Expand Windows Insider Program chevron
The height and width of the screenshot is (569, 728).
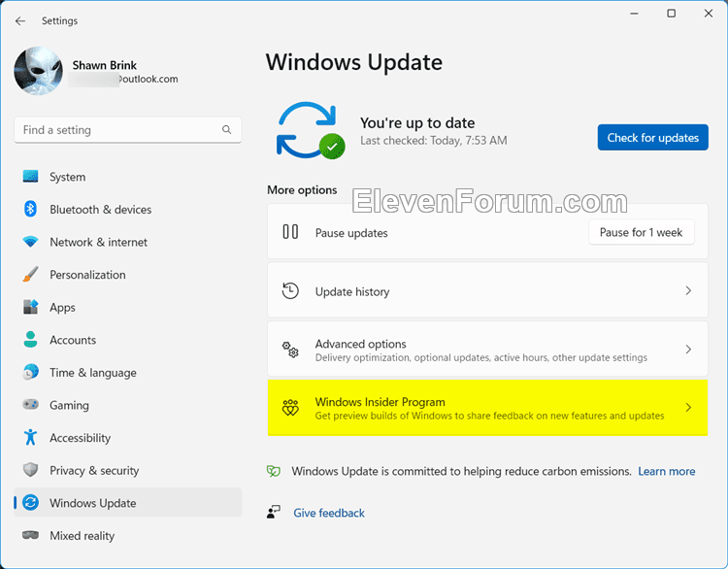(688, 408)
